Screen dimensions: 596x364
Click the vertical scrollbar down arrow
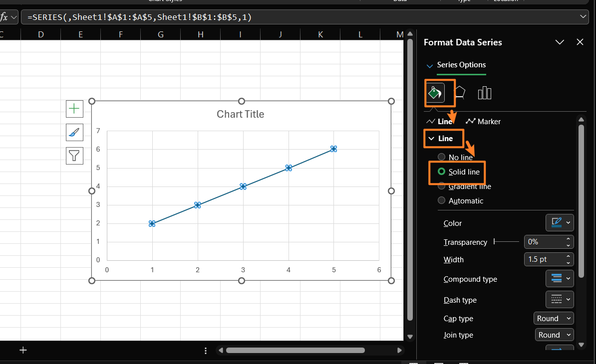pyautogui.click(x=410, y=336)
